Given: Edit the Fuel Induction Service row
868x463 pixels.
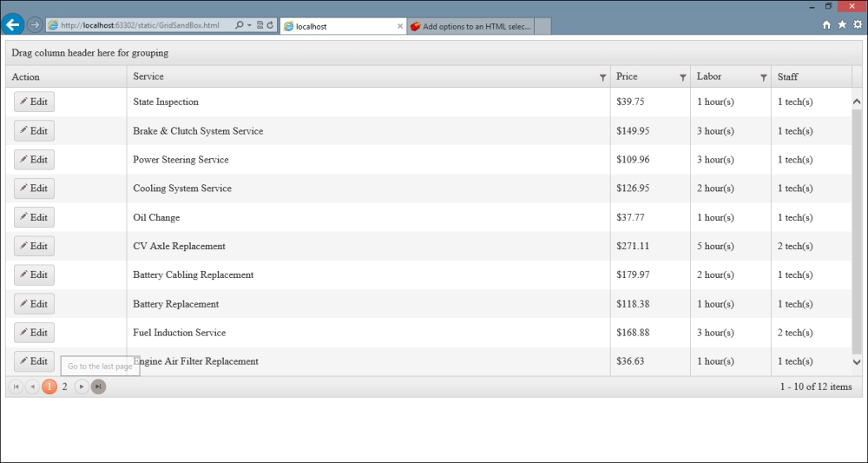Looking at the screenshot, I should (35, 333).
